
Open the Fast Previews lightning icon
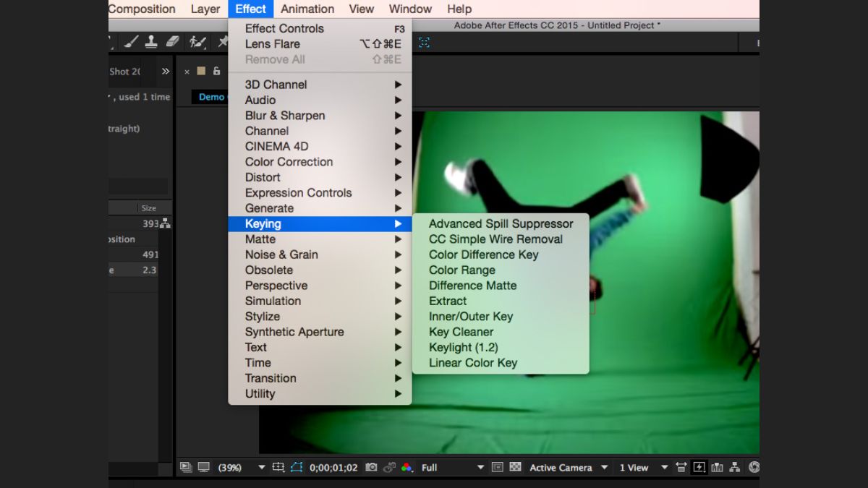(699, 468)
